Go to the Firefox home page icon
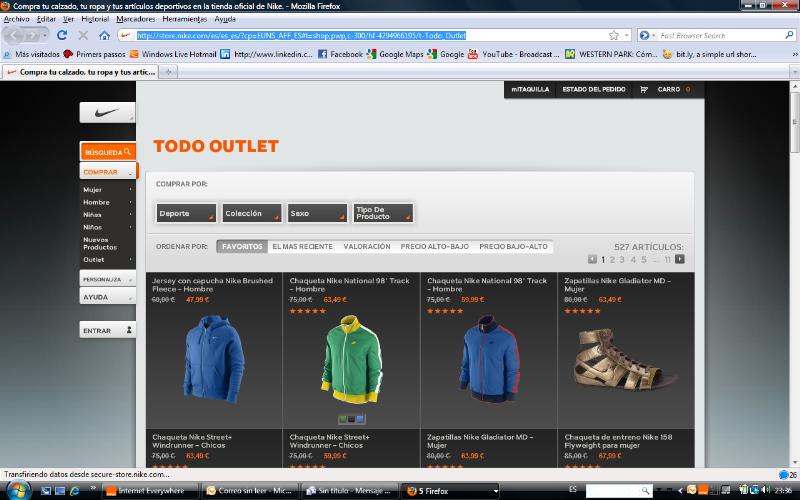The image size is (800, 500). 105,35
